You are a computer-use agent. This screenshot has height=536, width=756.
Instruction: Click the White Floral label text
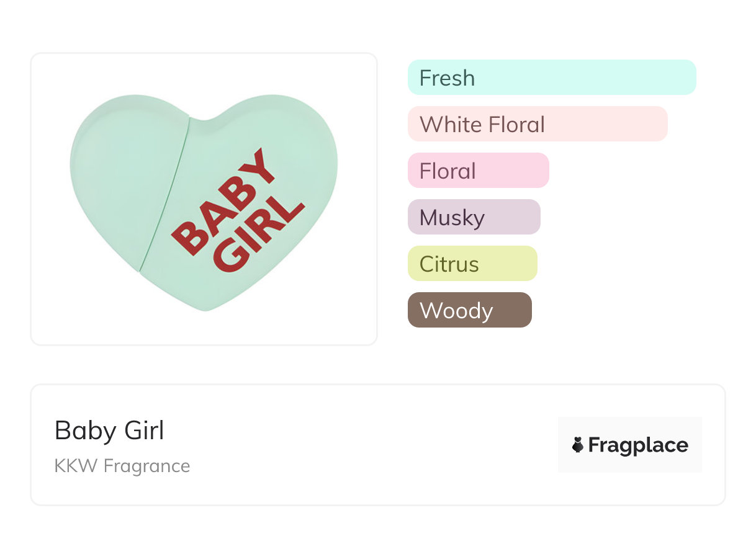pyautogui.click(x=482, y=125)
